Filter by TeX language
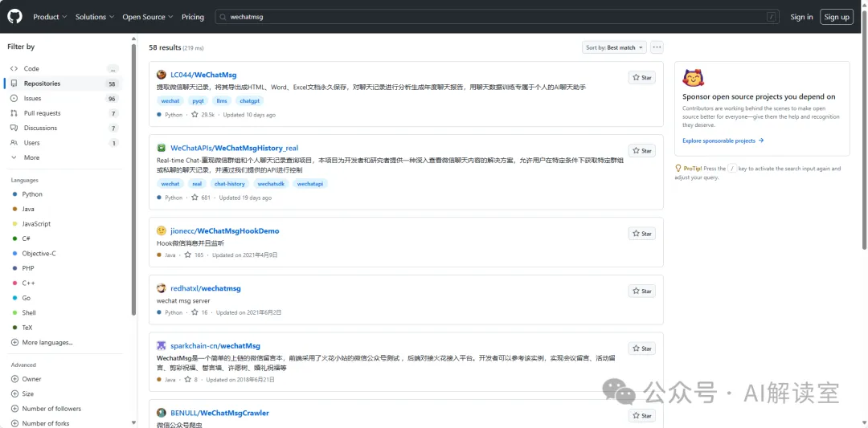The width and height of the screenshot is (868, 428). [27, 328]
